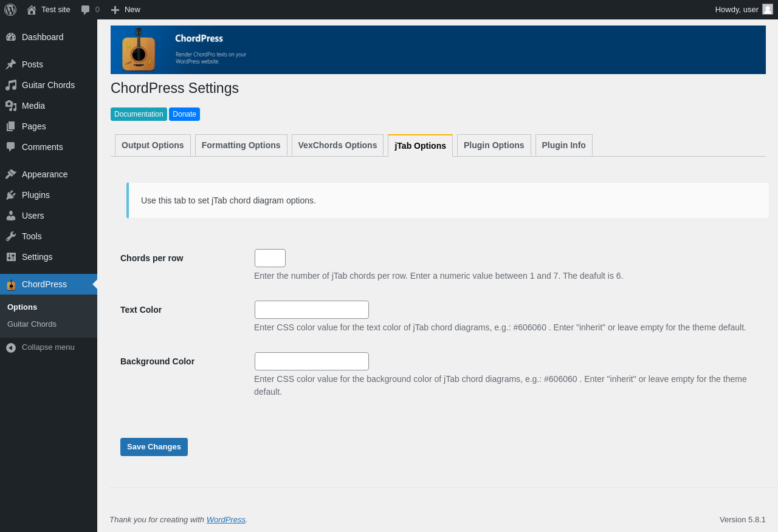Click the Tools wrench icon

[x=11, y=236]
